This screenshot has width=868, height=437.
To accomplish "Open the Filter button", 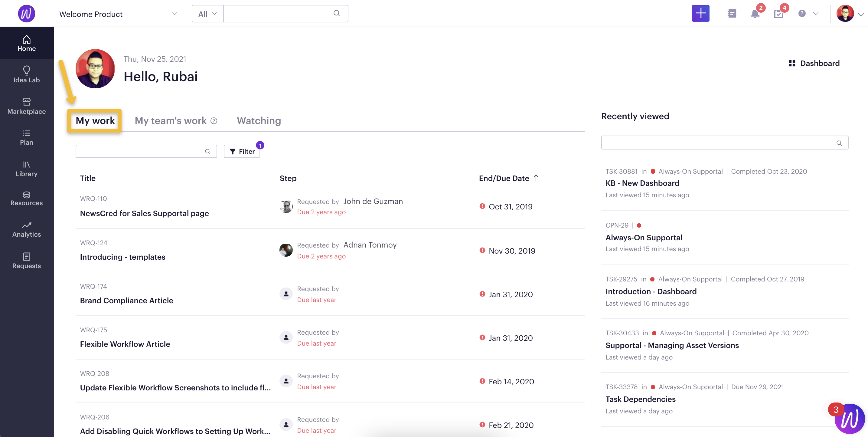I will pyautogui.click(x=242, y=151).
